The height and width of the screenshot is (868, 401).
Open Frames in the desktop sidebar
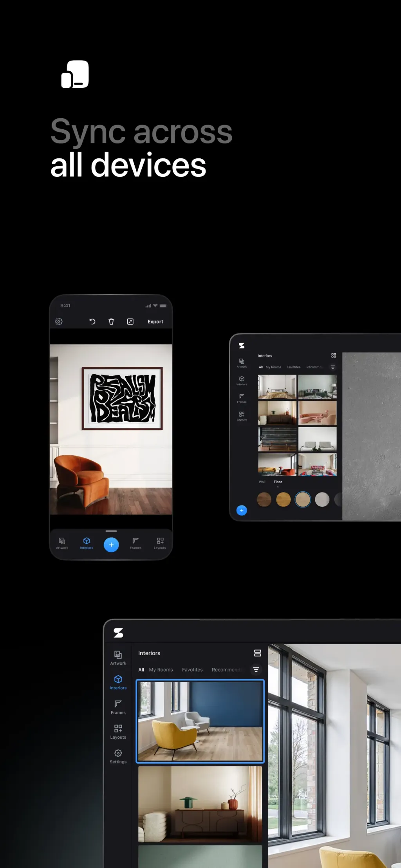point(118,707)
